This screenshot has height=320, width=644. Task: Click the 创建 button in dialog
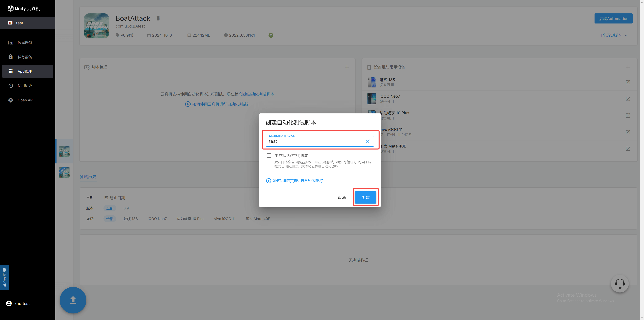365,197
